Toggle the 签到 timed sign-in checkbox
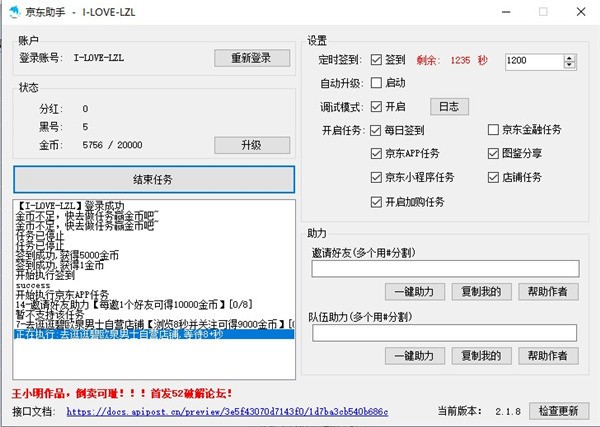The width and height of the screenshot is (600, 427). pyautogui.click(x=376, y=60)
